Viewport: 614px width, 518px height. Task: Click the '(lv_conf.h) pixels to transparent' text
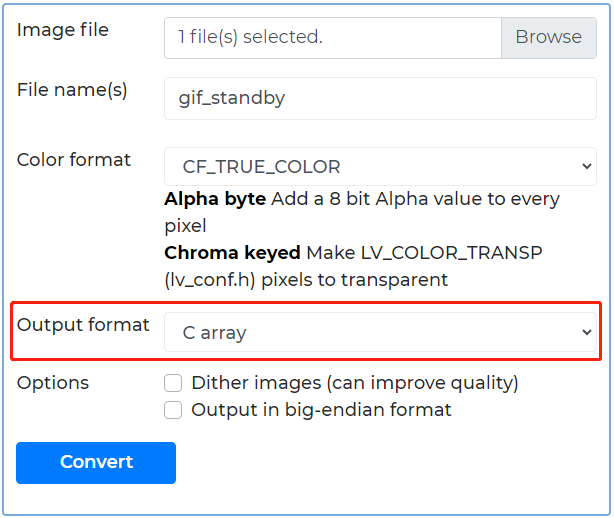(306, 280)
